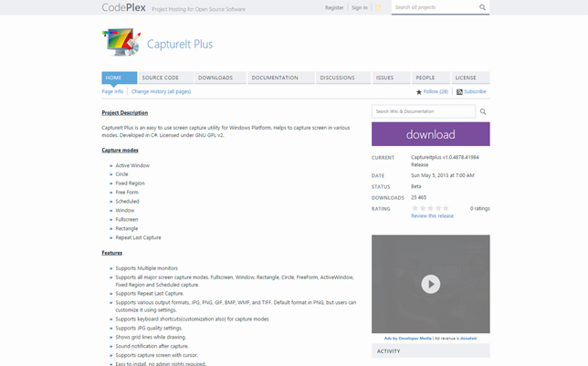The height and width of the screenshot is (366, 588).
Task: Click the Capture modes heading
Action: (x=120, y=151)
